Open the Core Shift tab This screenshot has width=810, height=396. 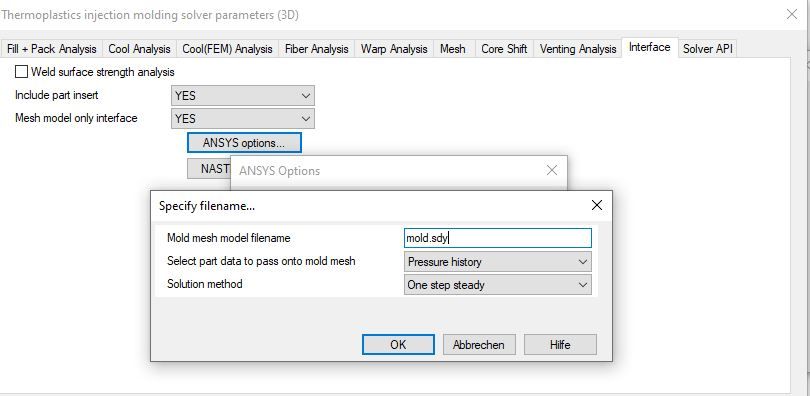pyautogui.click(x=504, y=49)
